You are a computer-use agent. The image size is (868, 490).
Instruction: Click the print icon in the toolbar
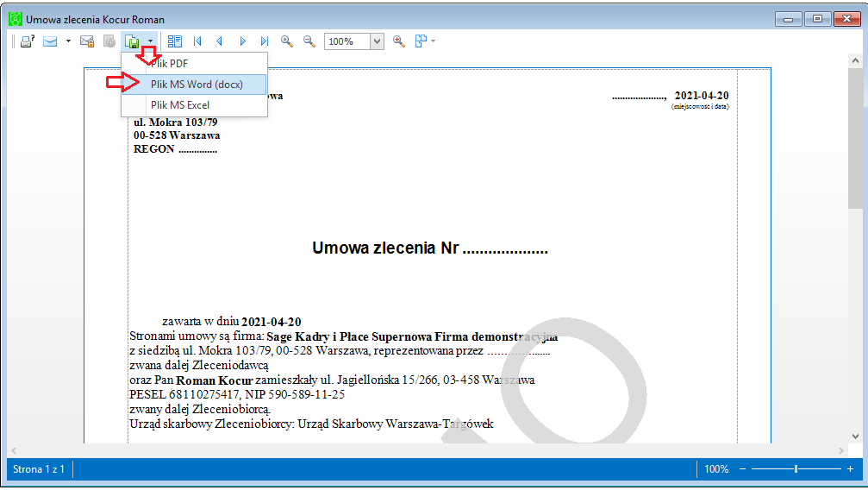click(x=28, y=41)
